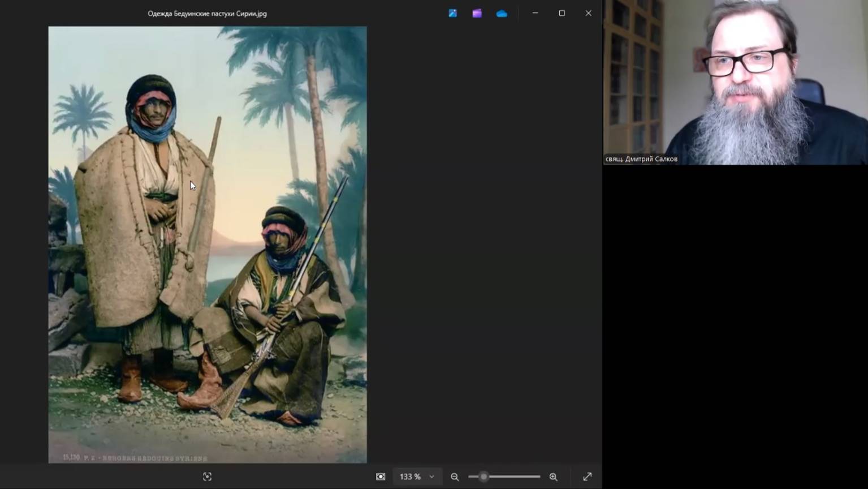The width and height of the screenshot is (868, 489).
Task: Click the name label свящ. Дмитрий Салков
Action: click(x=641, y=159)
